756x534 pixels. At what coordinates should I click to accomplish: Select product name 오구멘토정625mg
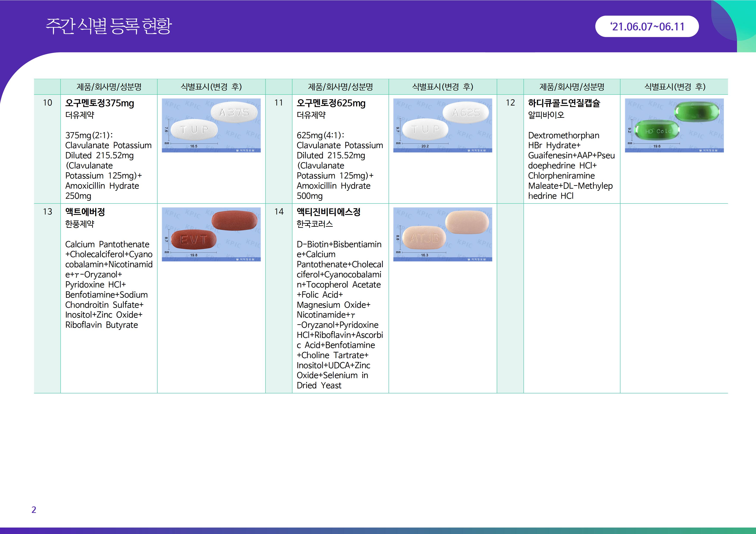[x=331, y=103]
